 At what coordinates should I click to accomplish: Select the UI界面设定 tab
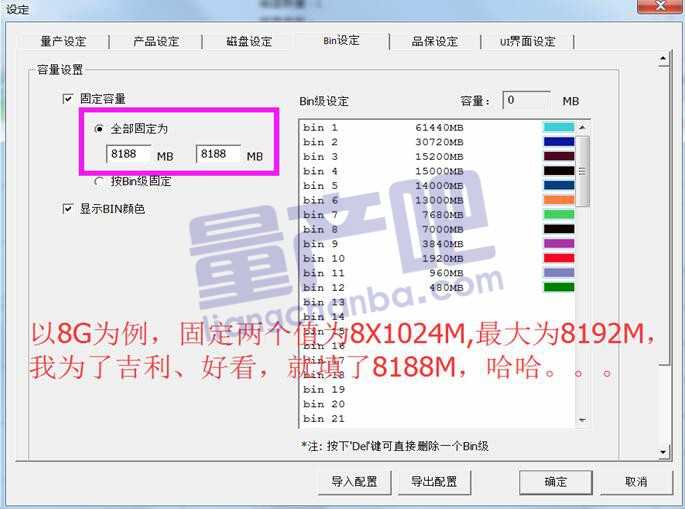pyautogui.click(x=527, y=42)
